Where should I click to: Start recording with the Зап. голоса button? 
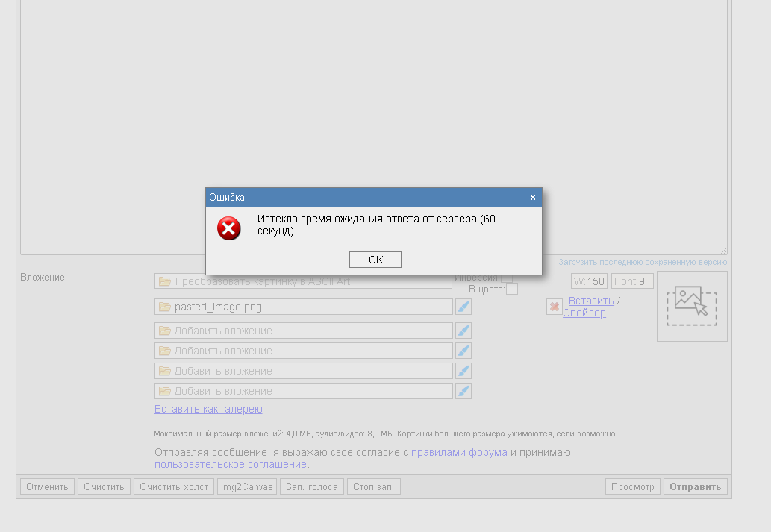click(312, 486)
